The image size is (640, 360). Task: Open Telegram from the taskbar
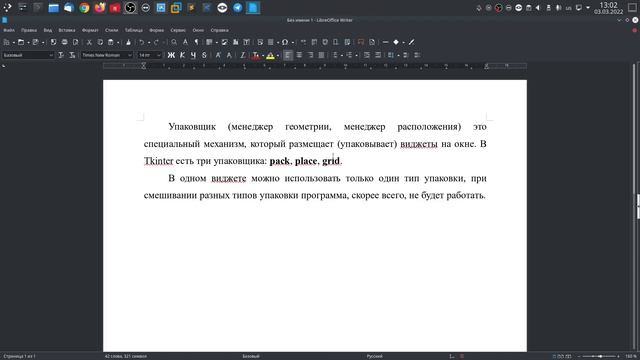pos(238,8)
